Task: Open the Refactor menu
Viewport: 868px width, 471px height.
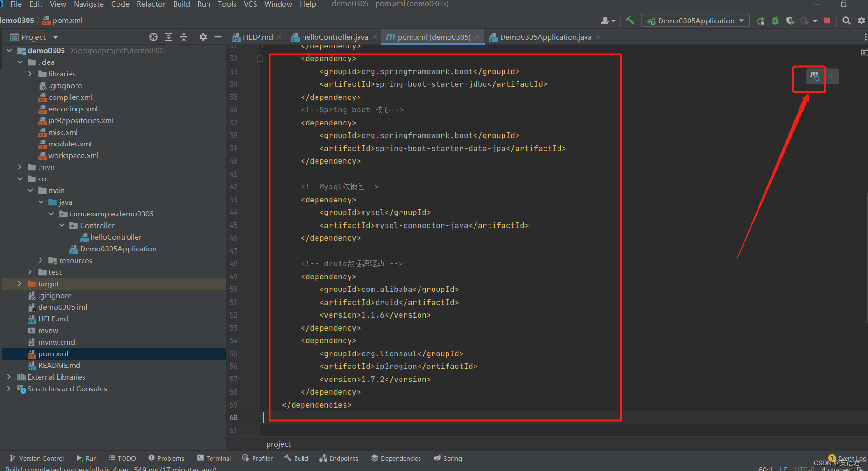Action: 151,4
